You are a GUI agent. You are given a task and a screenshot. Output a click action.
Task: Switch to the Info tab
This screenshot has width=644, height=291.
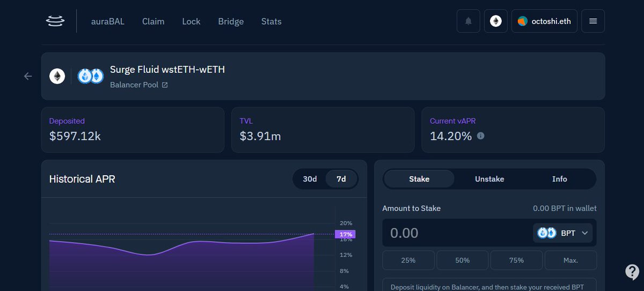(x=560, y=179)
